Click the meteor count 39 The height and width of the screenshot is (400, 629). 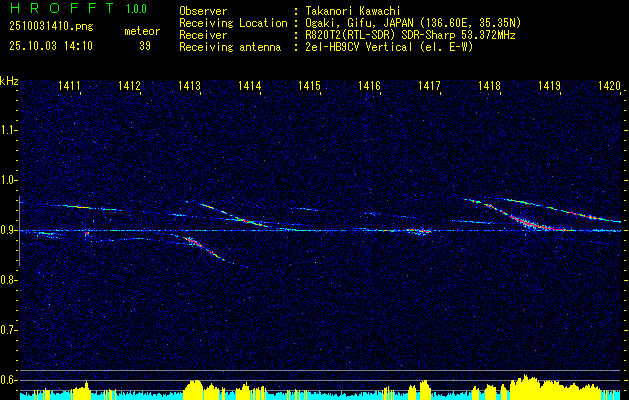(145, 46)
